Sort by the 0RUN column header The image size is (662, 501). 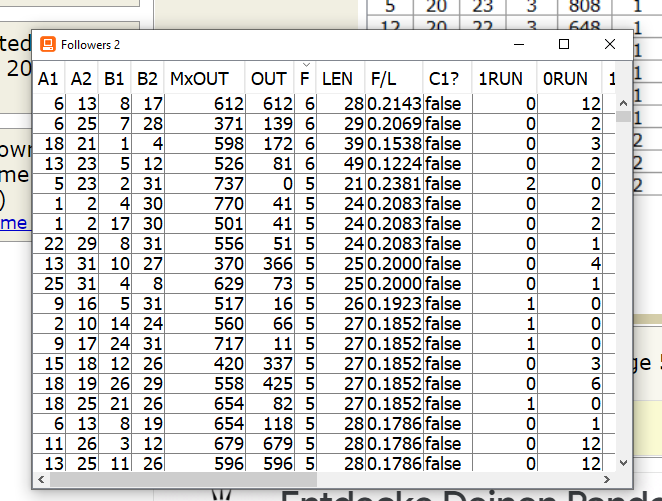pyautogui.click(x=570, y=79)
